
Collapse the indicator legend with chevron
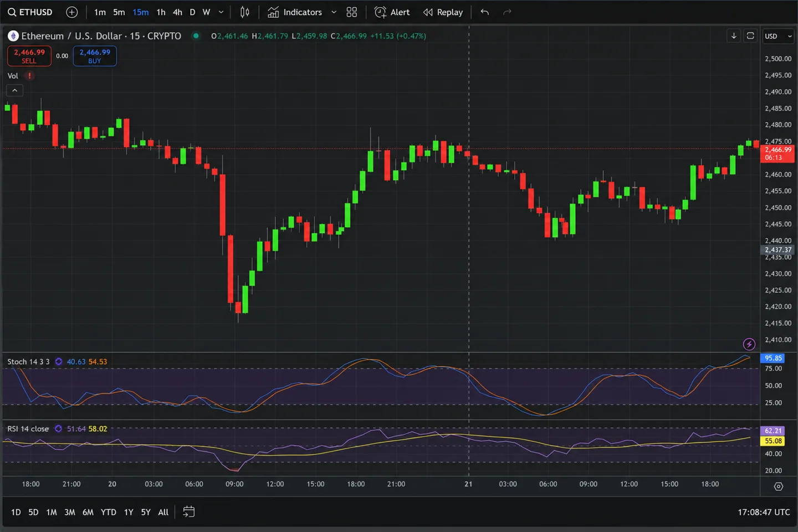15,90
